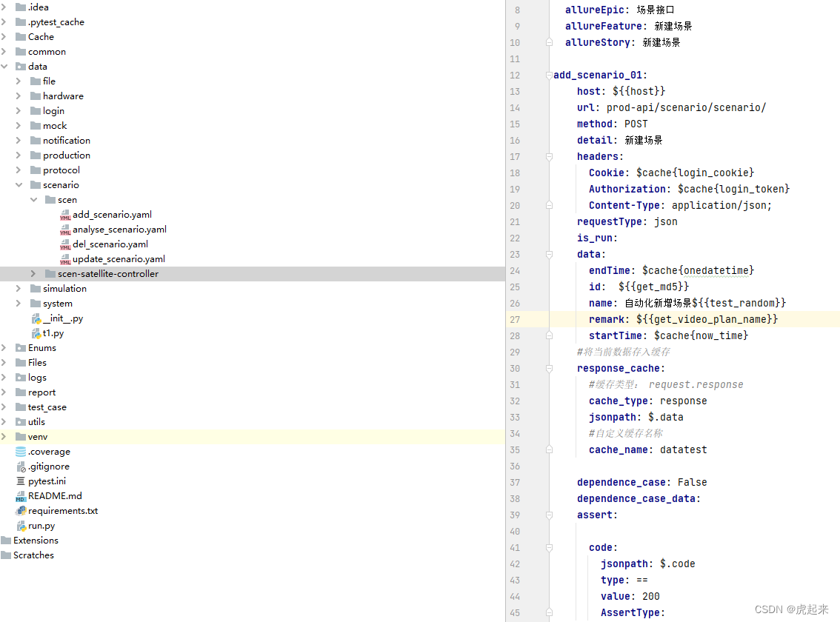Select the .pytest_cache folder

56,22
